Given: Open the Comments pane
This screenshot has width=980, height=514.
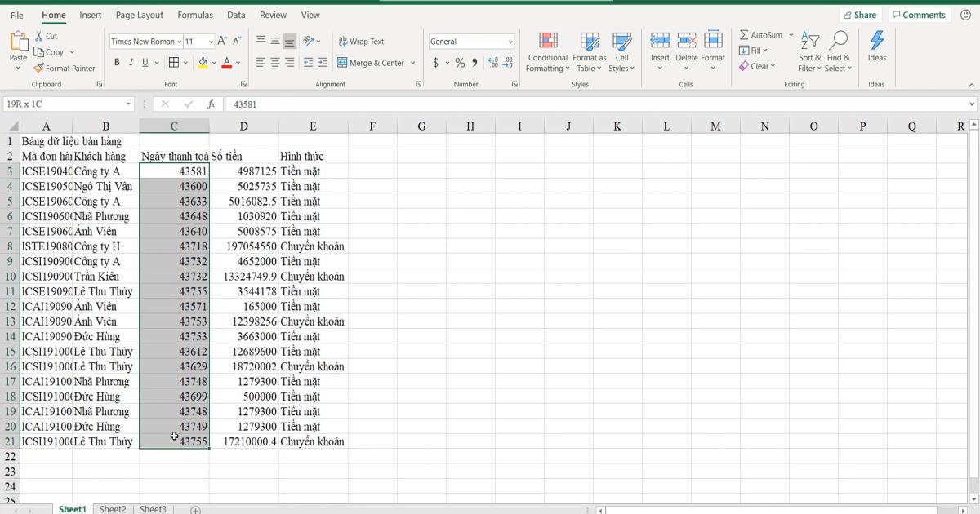Looking at the screenshot, I should click(x=919, y=14).
